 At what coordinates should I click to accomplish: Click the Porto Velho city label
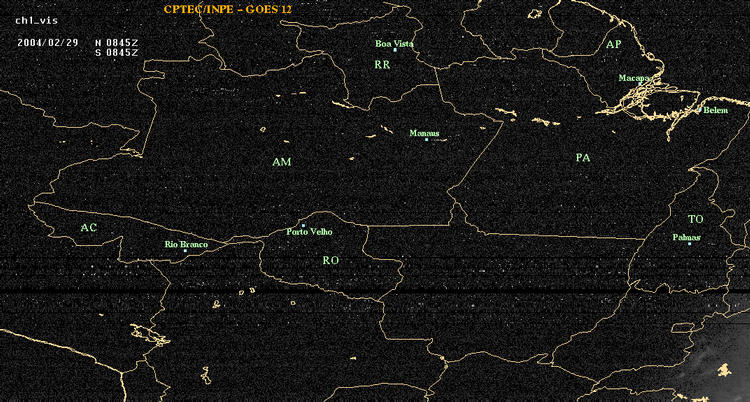[309, 232]
